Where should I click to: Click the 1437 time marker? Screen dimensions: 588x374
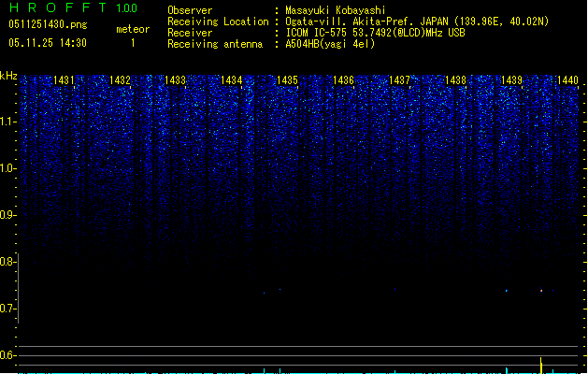tap(399, 80)
